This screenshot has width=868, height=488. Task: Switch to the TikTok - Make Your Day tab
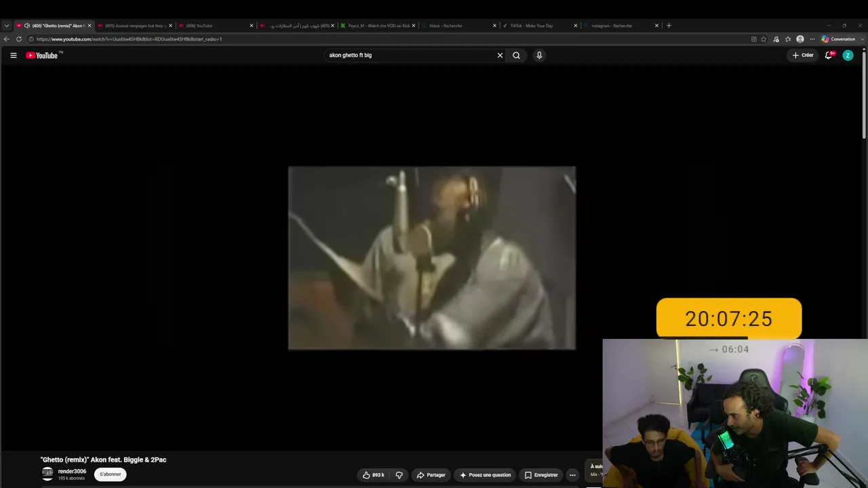(x=540, y=26)
